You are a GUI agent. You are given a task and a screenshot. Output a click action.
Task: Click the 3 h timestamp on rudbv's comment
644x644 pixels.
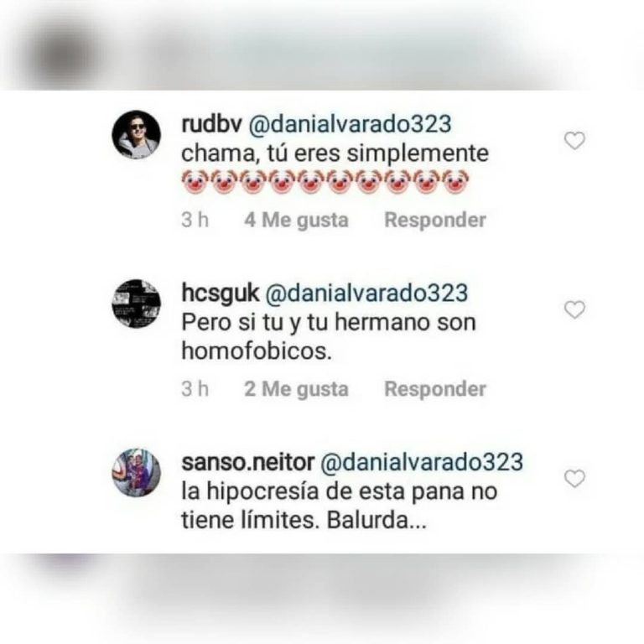click(195, 220)
